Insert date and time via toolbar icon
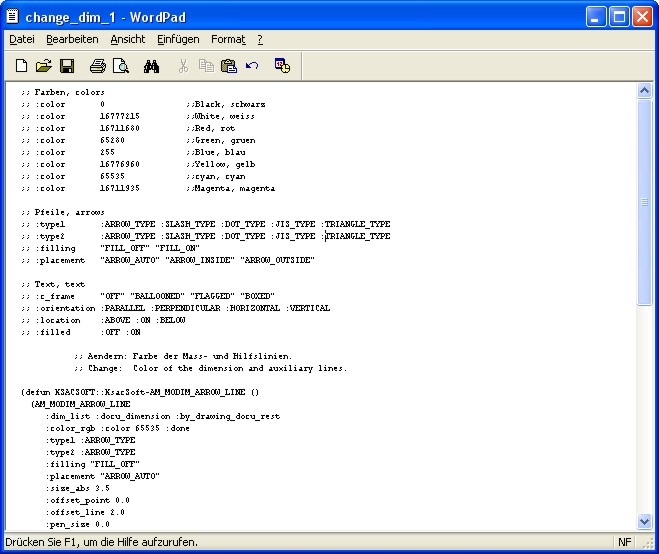Viewport: 659px width, 554px height. [282, 66]
